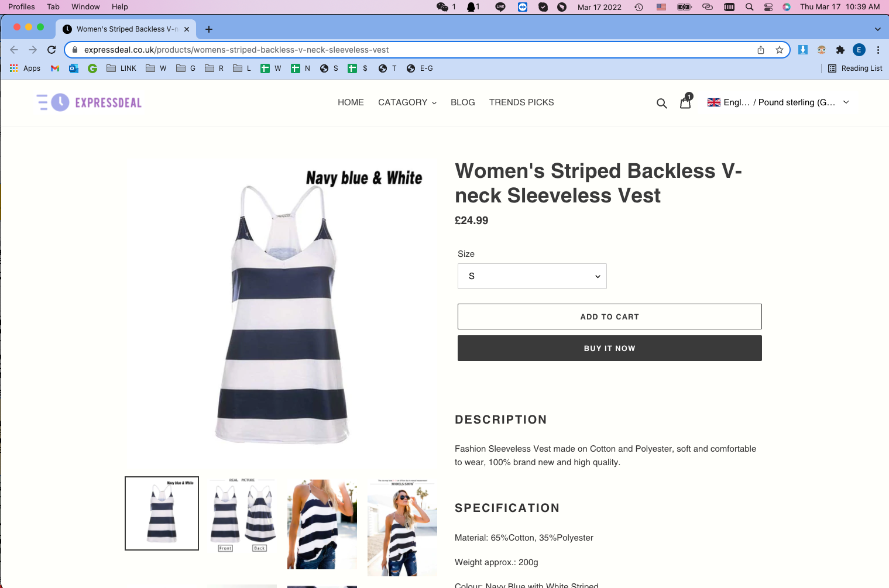Close the Women's Striped Backless tab

point(187,29)
